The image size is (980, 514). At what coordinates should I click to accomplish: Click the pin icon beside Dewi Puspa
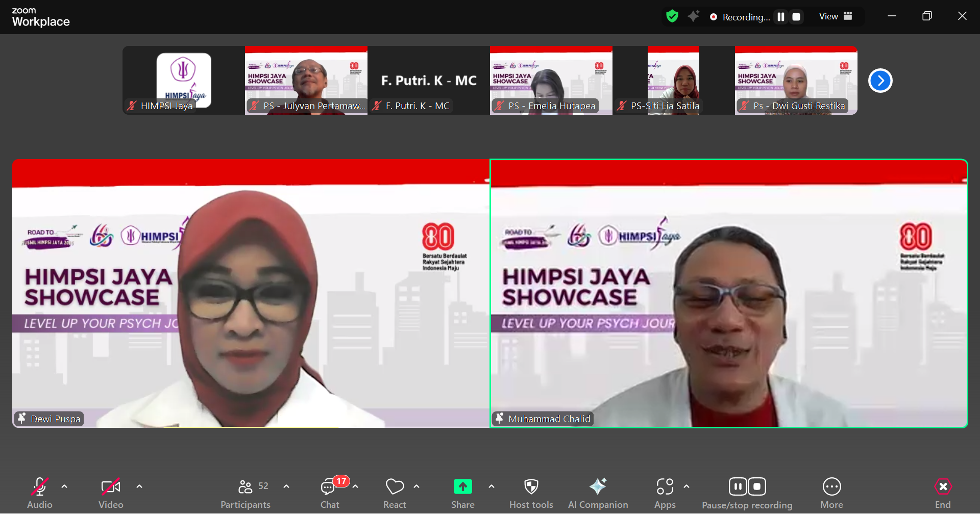(21, 419)
